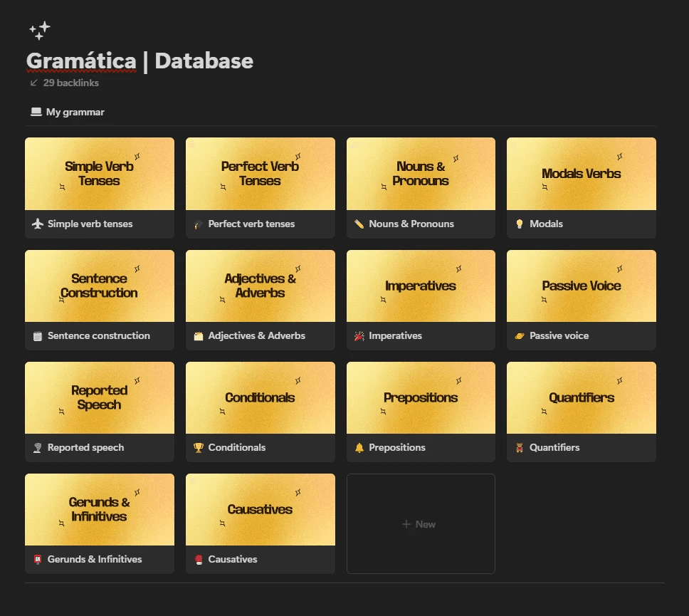Click the backlinks arrow icon
The image size is (689, 616).
pos(34,83)
